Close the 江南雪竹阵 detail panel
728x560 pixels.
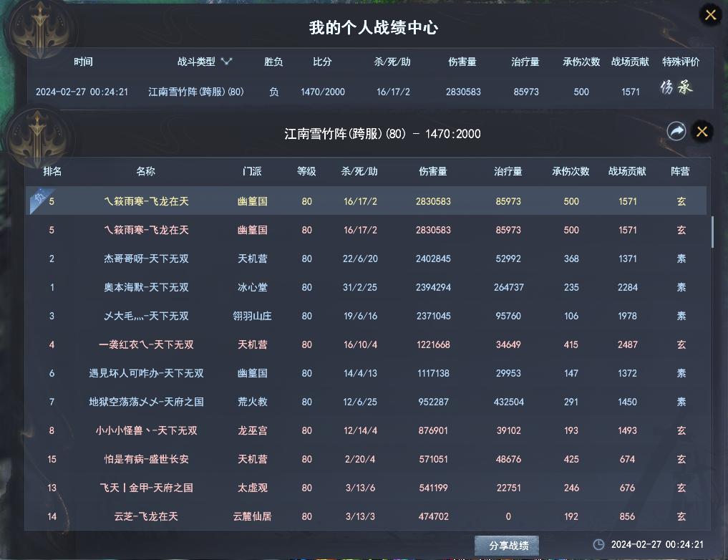click(x=702, y=131)
